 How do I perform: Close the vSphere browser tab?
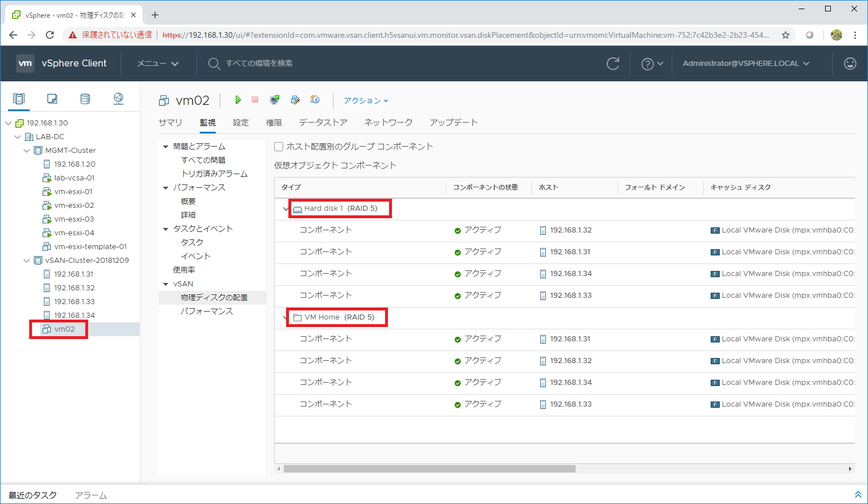coord(133,15)
